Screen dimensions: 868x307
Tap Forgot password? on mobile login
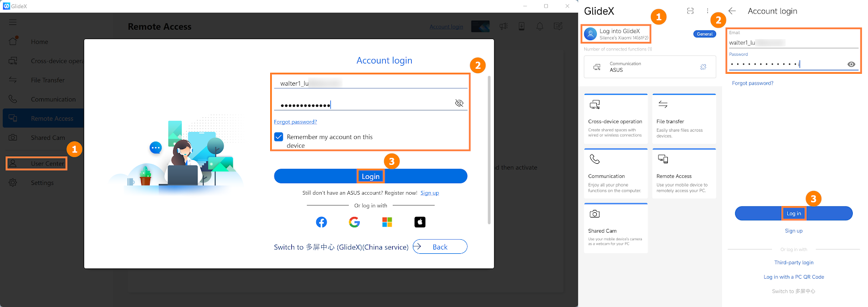[x=752, y=83]
